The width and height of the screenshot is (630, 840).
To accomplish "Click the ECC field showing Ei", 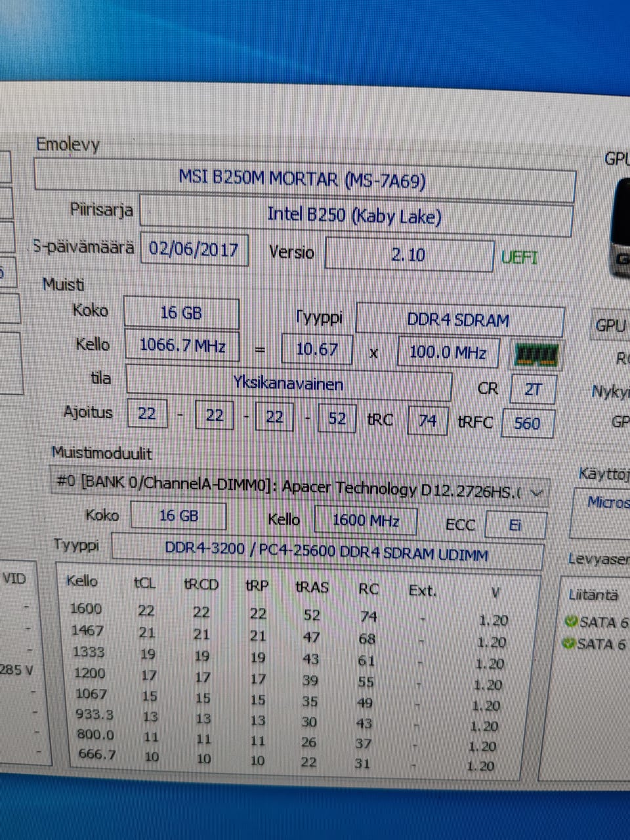I will [515, 525].
